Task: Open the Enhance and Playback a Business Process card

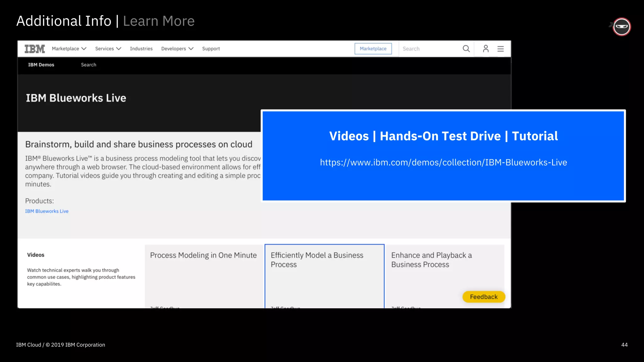Action: 445,276
